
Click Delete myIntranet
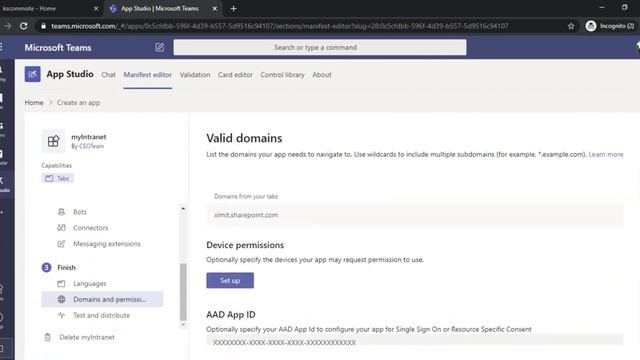click(87, 337)
